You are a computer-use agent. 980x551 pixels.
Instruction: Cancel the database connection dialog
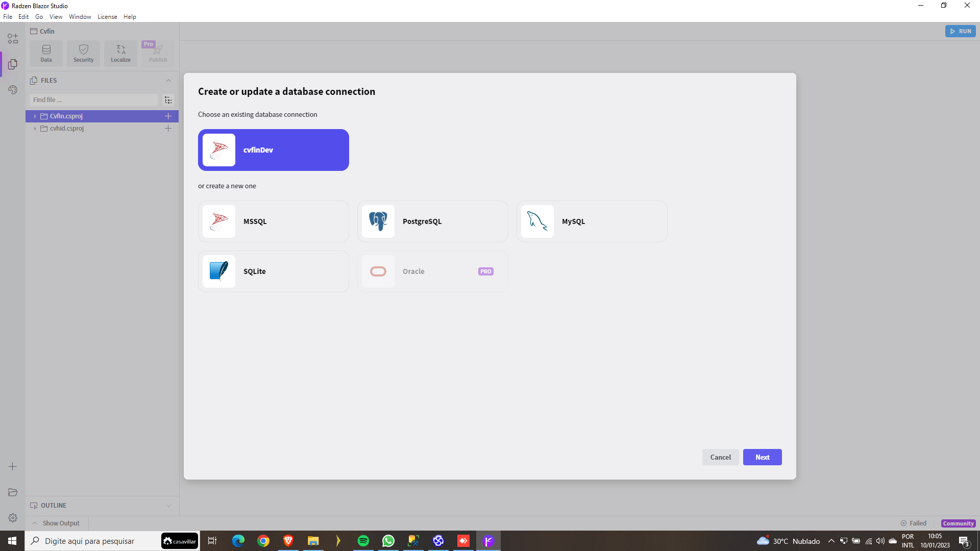720,457
